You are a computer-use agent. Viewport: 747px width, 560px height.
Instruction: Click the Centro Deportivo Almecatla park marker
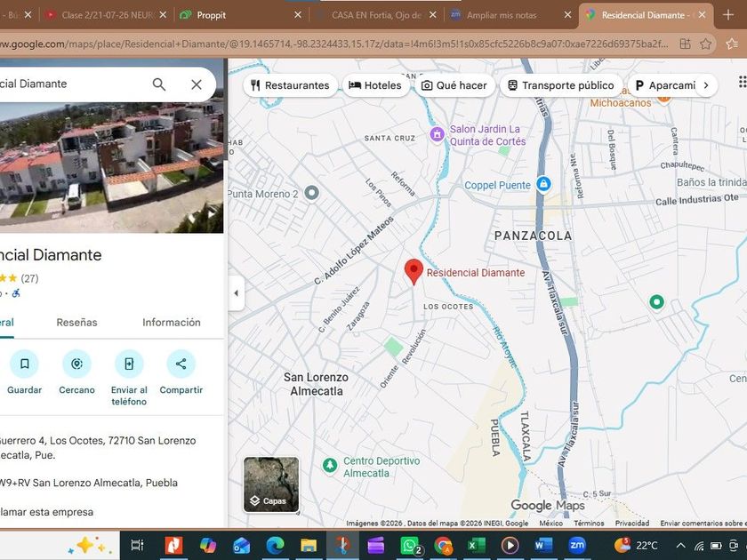330,465
